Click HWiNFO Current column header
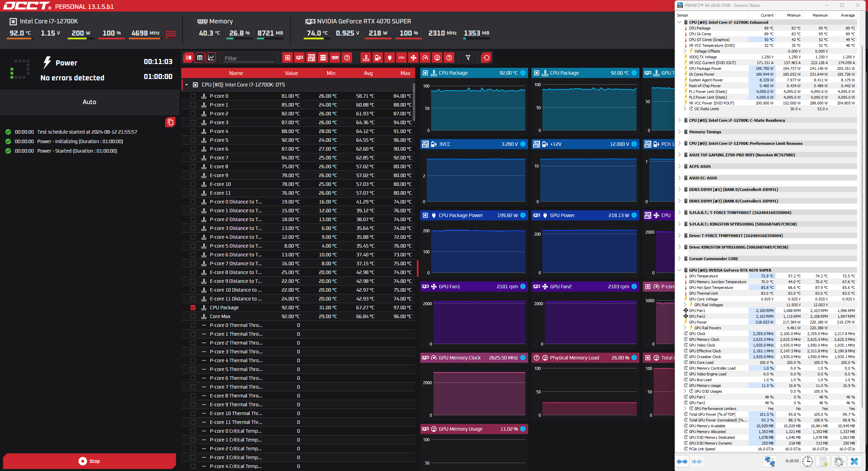868x471 pixels. click(762, 15)
